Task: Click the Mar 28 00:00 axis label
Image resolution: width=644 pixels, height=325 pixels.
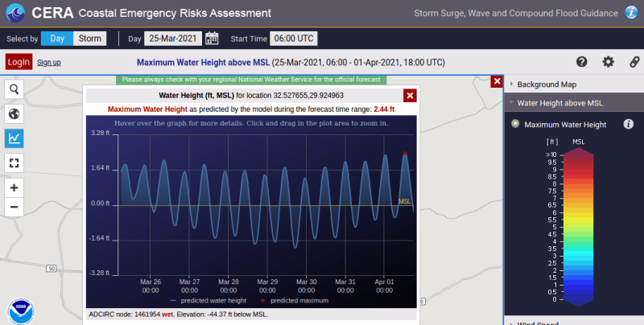Action: [229, 286]
